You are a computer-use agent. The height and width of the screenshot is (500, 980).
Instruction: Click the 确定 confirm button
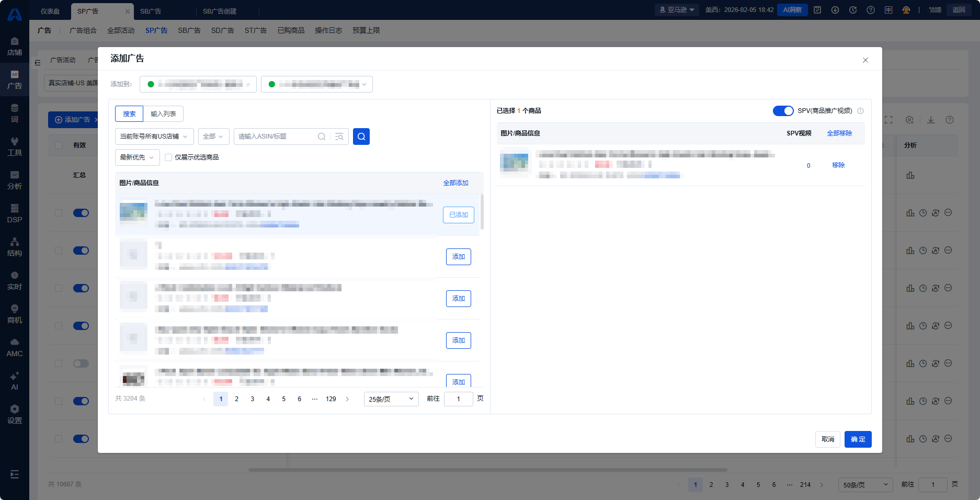tap(858, 439)
